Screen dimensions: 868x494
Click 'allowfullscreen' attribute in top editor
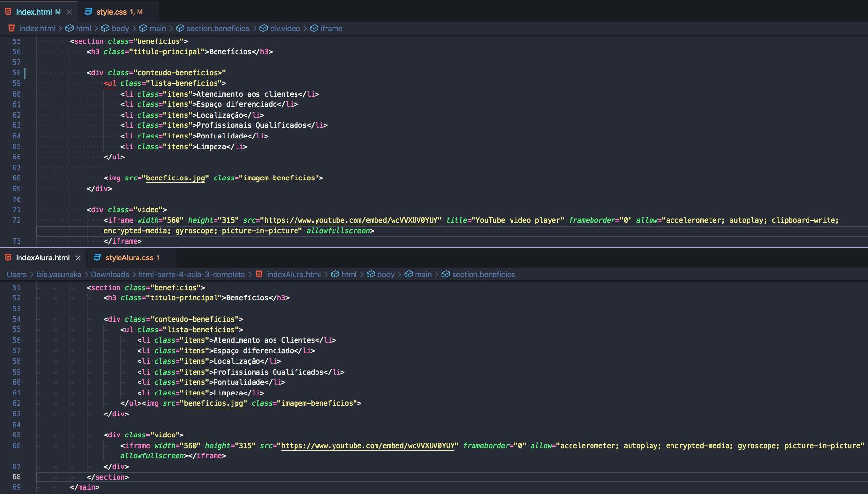tap(338, 231)
